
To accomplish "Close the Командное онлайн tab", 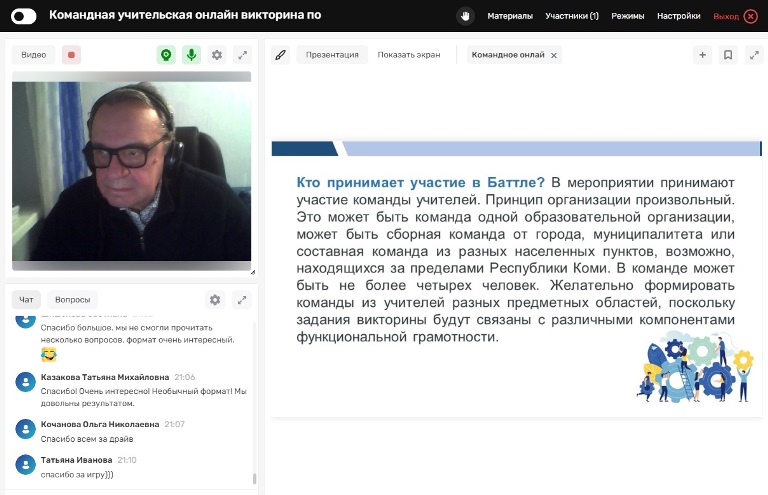I will [554, 55].
